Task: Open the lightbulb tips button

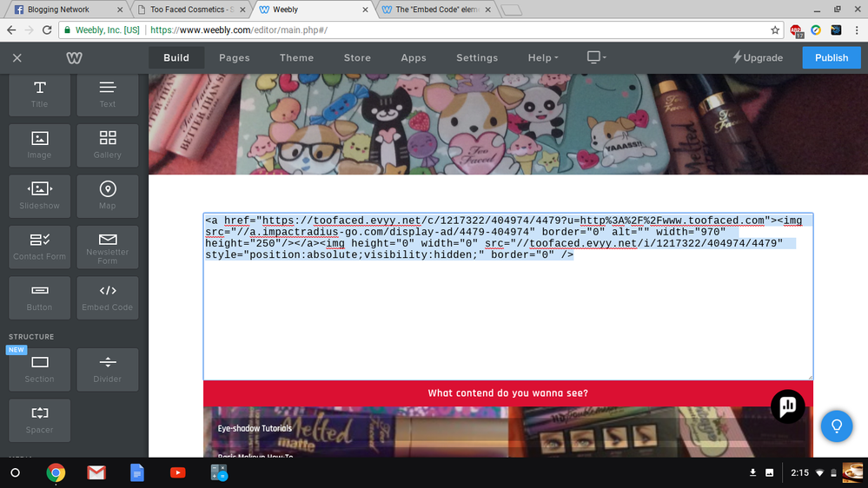Action: [x=837, y=426]
